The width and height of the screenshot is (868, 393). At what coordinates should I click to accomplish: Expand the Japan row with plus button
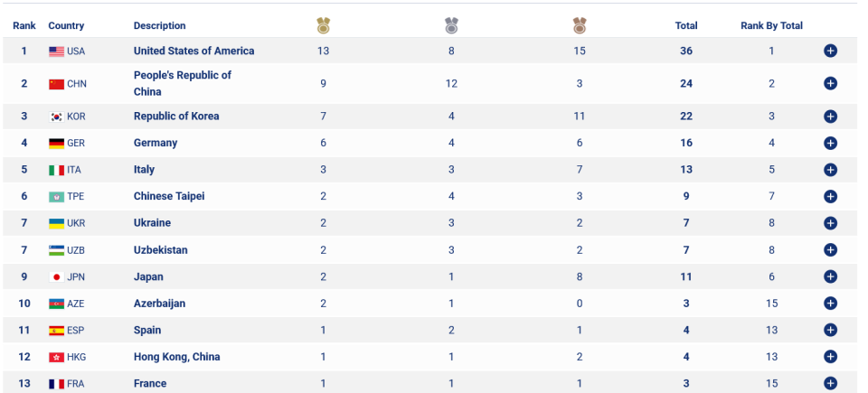(830, 276)
